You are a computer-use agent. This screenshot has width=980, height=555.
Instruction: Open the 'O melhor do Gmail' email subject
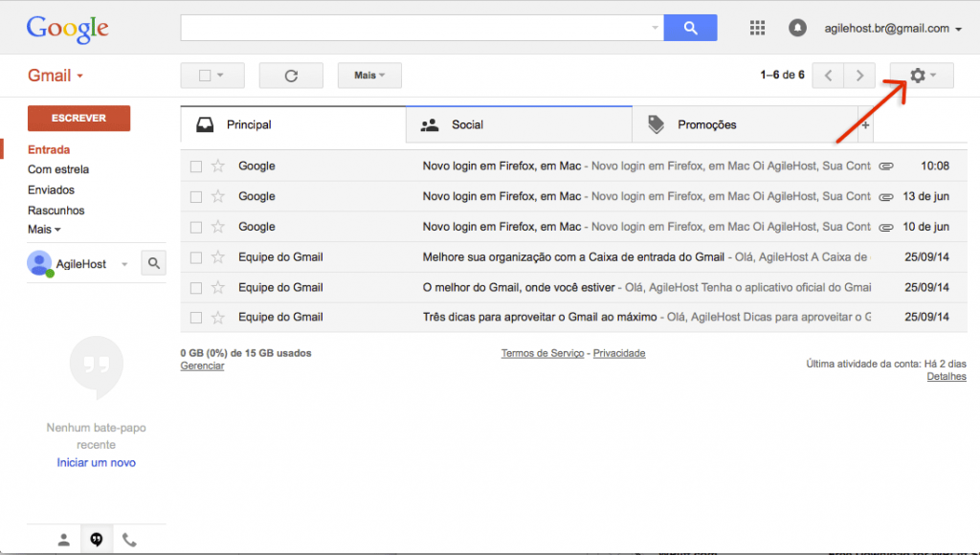coord(519,287)
